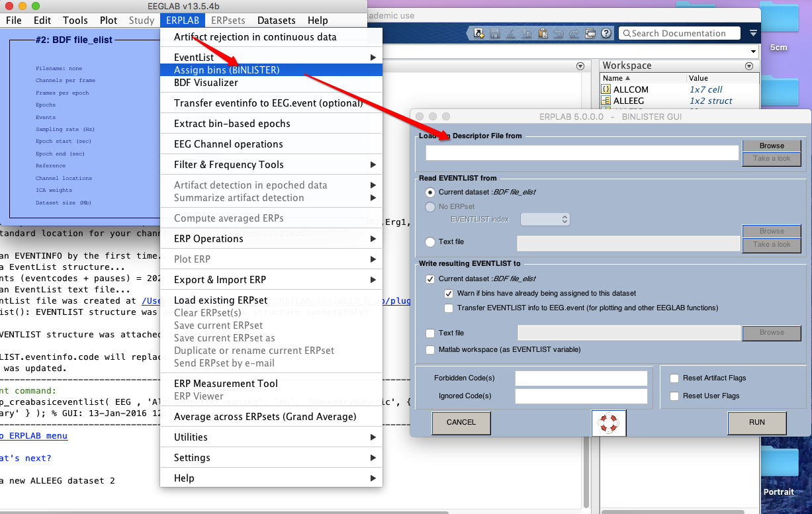Viewport: 812px width, 514px height.
Task: Expand MATLAB toolstrip minimize arrow
Action: 753,33
